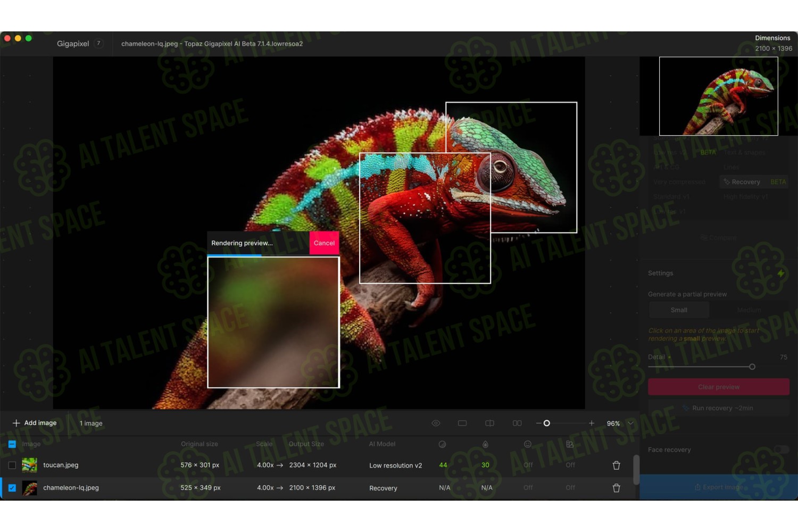Click Run recovery ~2min button
The width and height of the screenshot is (798, 532).
tap(718, 408)
